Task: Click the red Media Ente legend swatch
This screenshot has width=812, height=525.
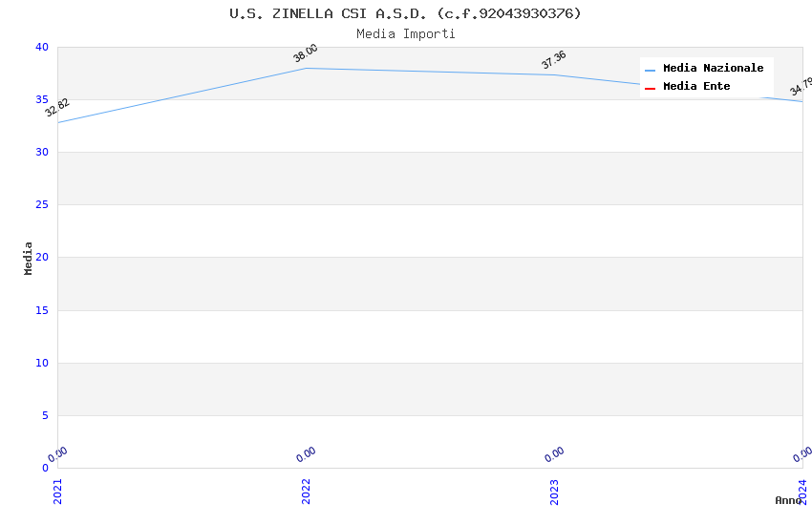Action: tap(650, 88)
